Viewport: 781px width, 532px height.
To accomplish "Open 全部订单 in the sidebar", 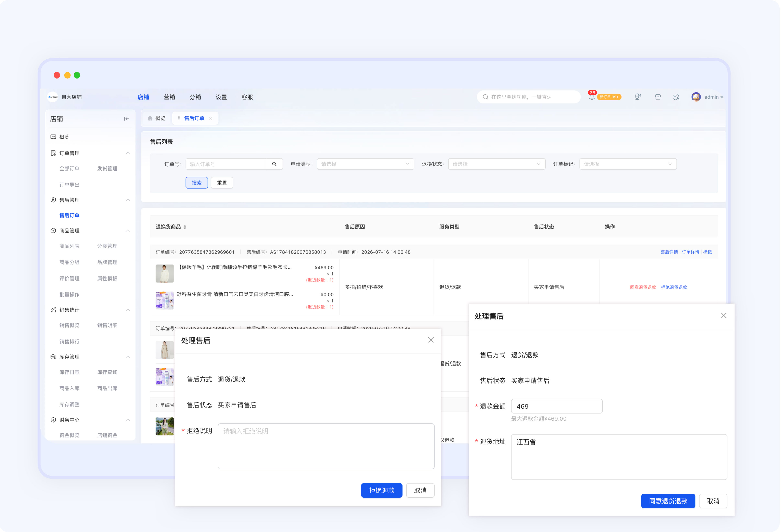I will 69,169.
